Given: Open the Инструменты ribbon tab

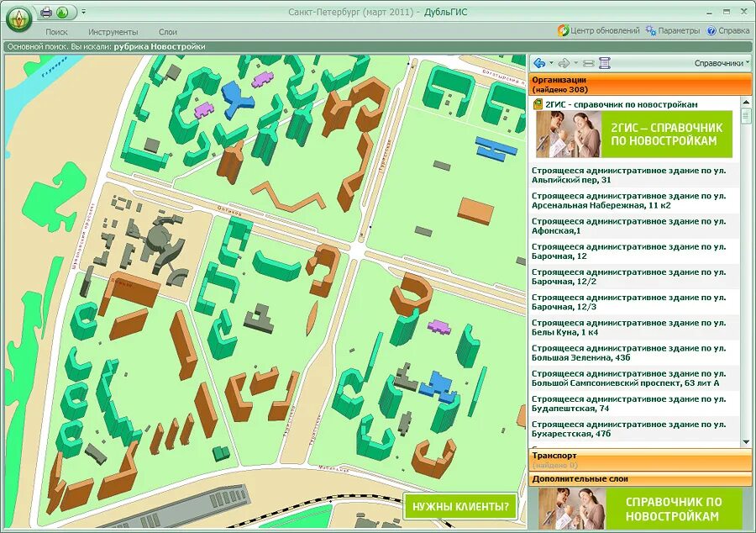Looking at the screenshot, I should point(113,32).
